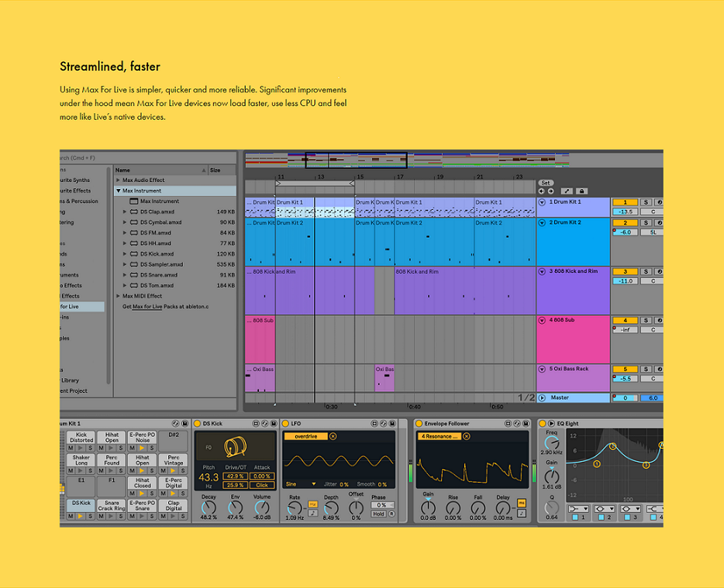Solo the Snare Crack Ring pad
Screen dimensions: 724x588
(x=121, y=517)
